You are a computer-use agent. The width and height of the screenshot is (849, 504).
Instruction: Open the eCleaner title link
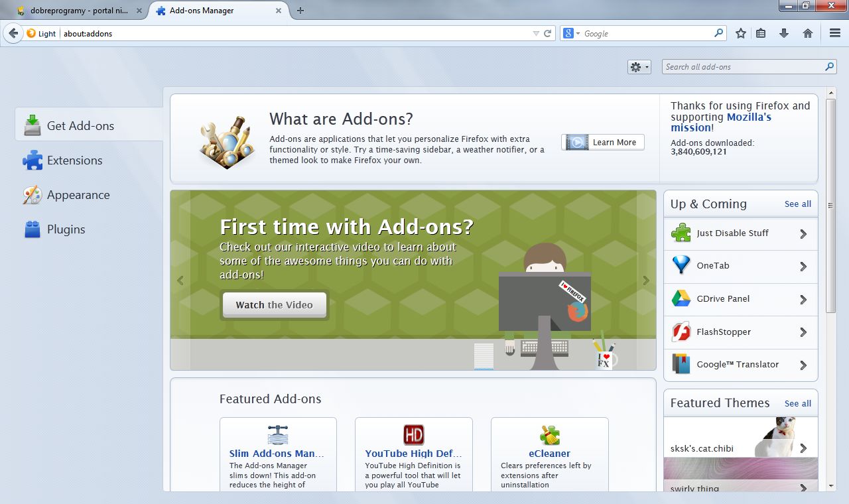[549, 454]
